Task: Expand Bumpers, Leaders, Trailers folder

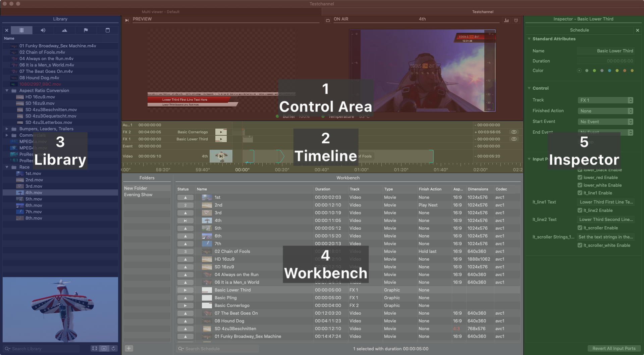Action: click(x=7, y=129)
